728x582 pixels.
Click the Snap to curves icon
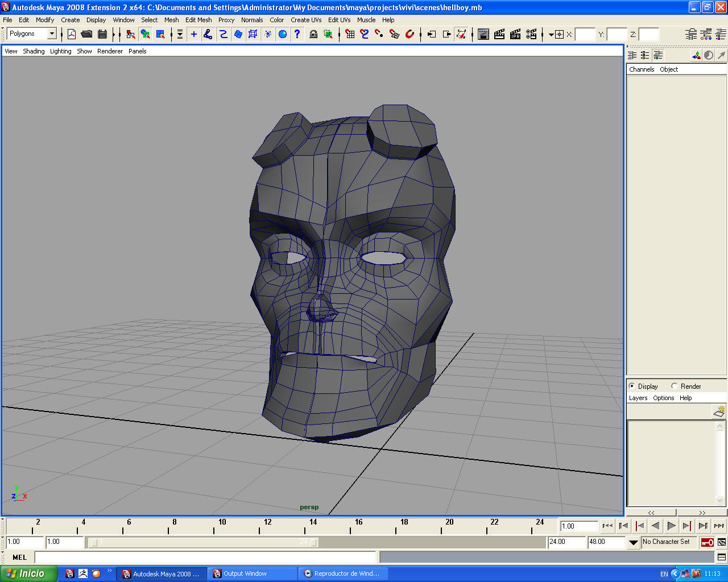(365, 34)
